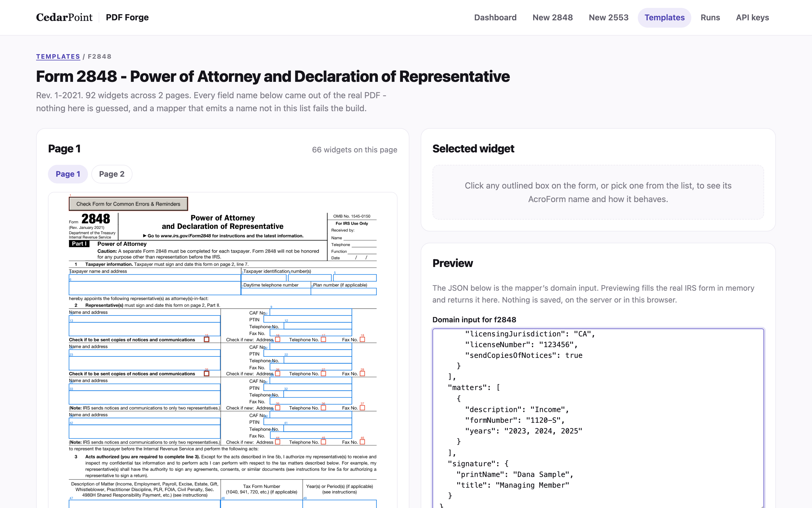Toggle new Address checkbox numbered 26
The width and height of the screenshot is (812, 508).
277,374
